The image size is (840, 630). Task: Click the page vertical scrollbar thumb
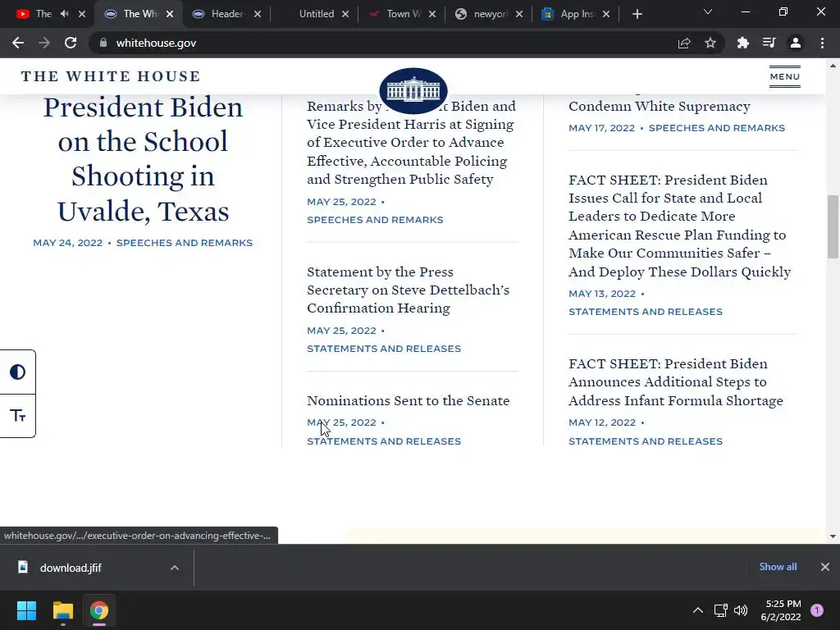(x=833, y=226)
